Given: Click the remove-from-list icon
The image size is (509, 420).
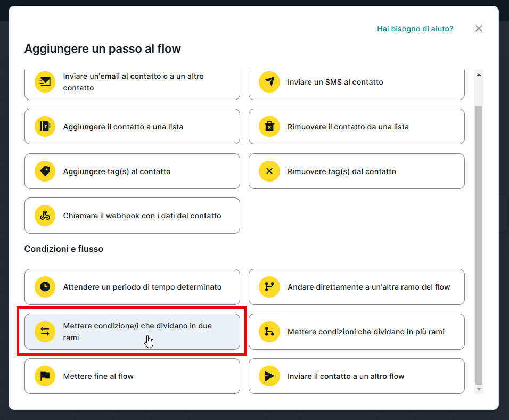Looking at the screenshot, I should 269,127.
